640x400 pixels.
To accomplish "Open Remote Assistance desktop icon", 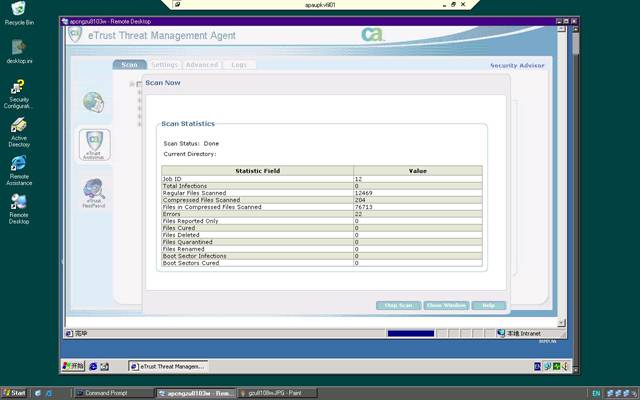I will pyautogui.click(x=19, y=165).
